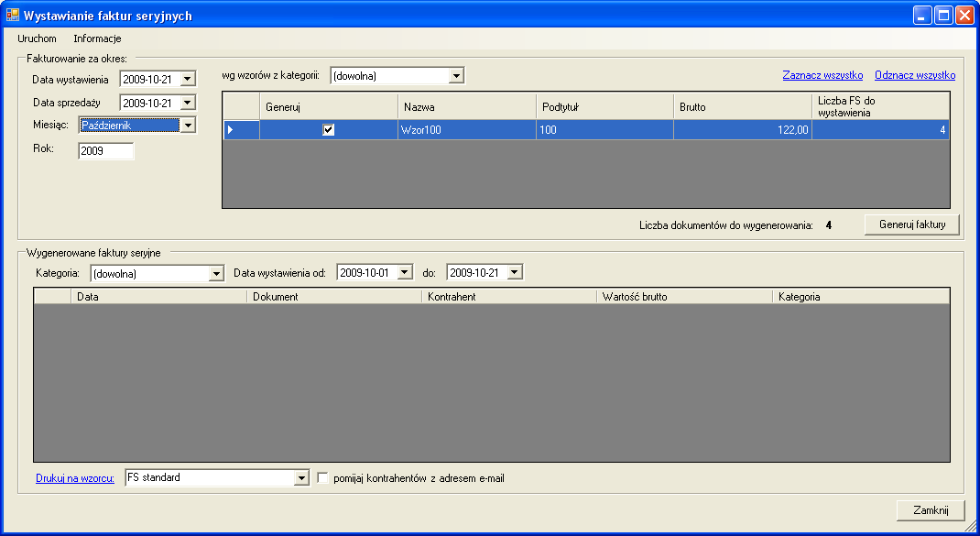This screenshot has width=980, height=536.
Task: Close the Wystawianie faktur seryjnych window
Action: 965,15
